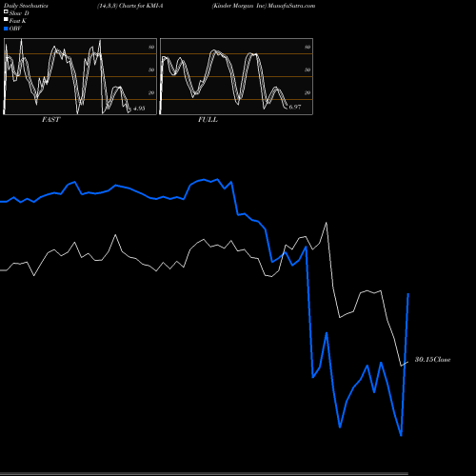Click the 80 axis label in FAST chart

[x=151, y=47]
